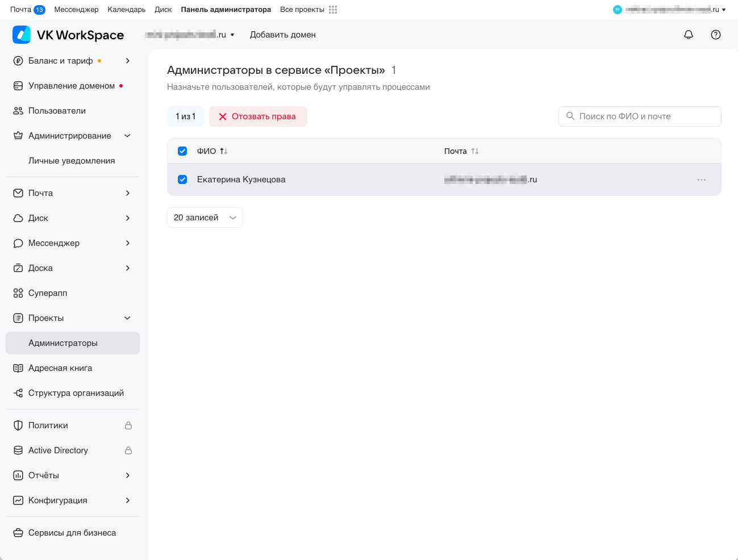738x560 pixels.
Task: Open Календарь from top navigation
Action: click(x=126, y=10)
